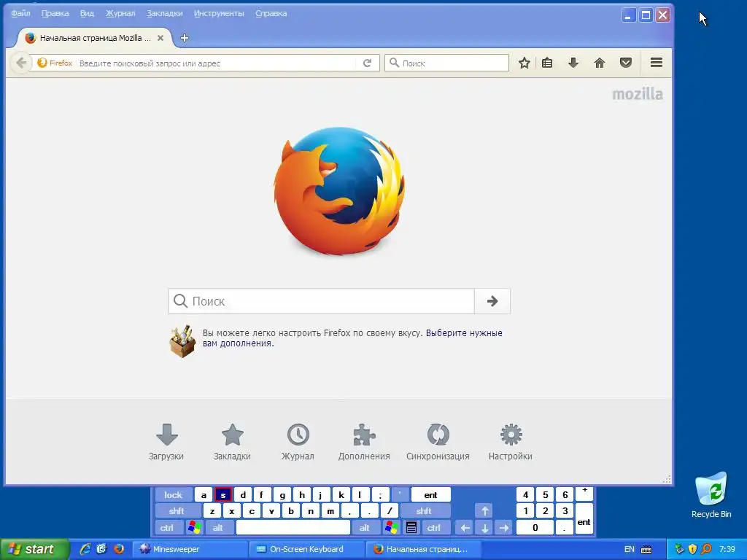
Task: Click the left Windows key on keyboard
Action: pyautogui.click(x=194, y=528)
